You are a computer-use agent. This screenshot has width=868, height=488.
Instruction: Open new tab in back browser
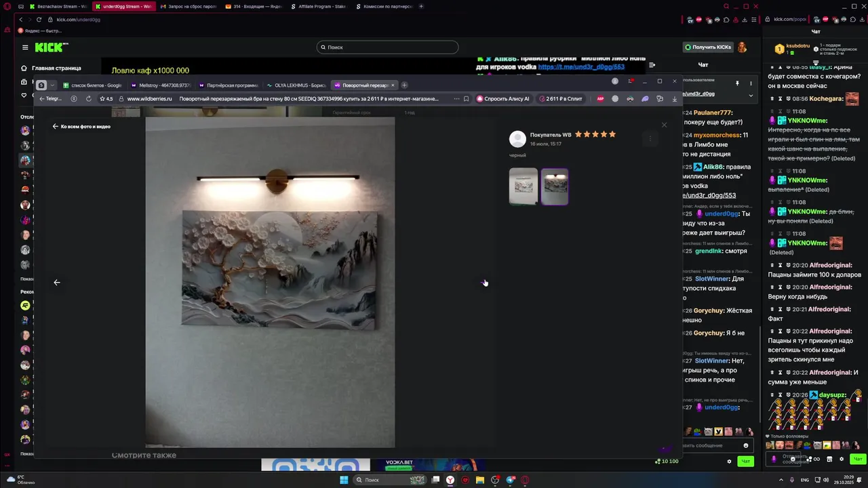click(x=421, y=7)
